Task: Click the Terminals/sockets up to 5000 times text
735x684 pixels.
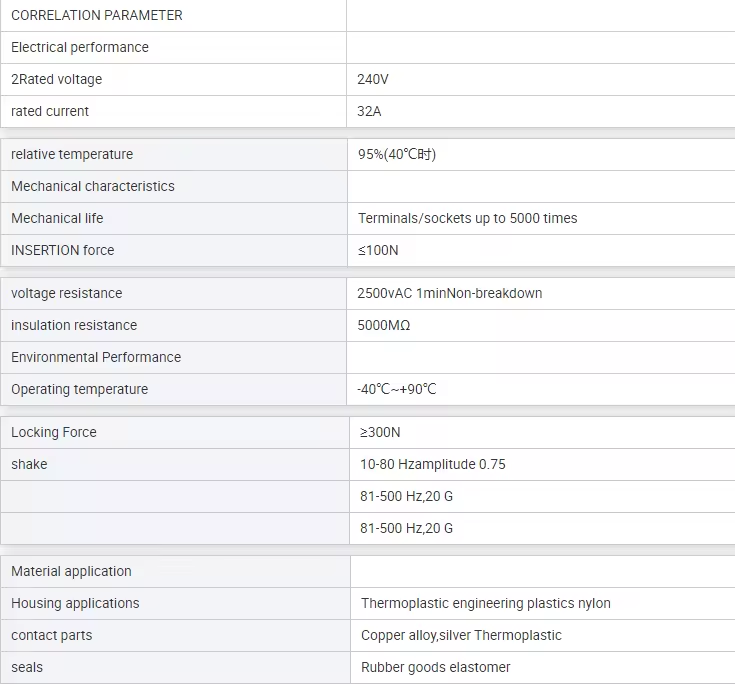Action: (467, 219)
